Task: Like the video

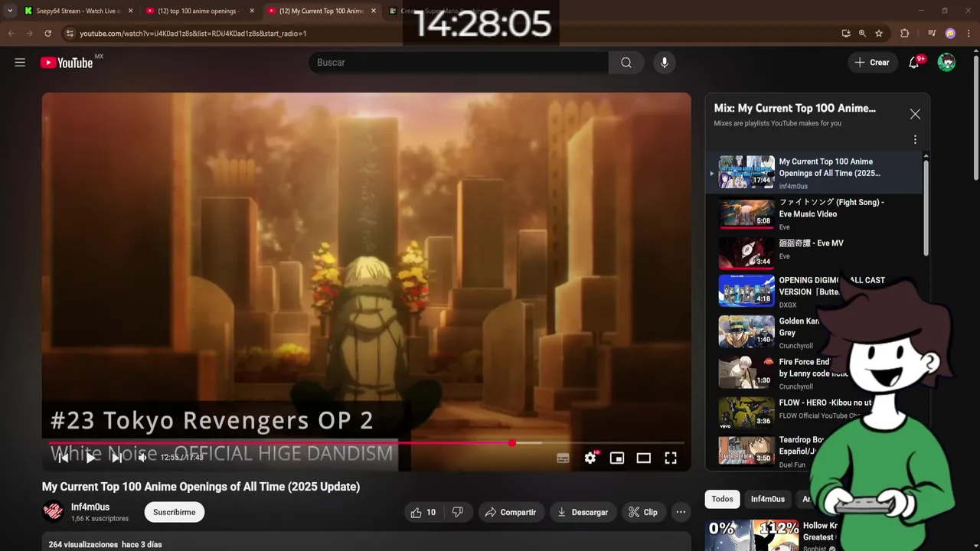Action: click(x=423, y=512)
